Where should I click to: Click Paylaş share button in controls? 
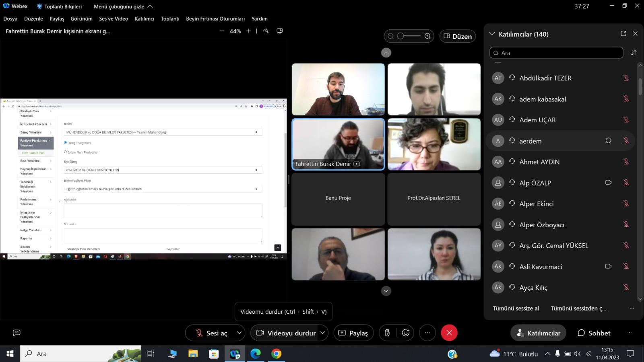tap(354, 333)
